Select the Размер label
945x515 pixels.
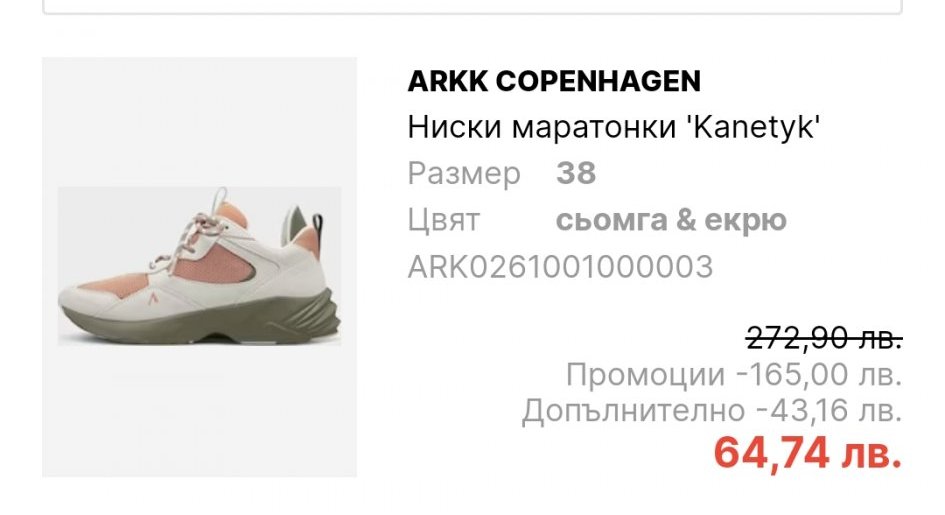pos(464,174)
